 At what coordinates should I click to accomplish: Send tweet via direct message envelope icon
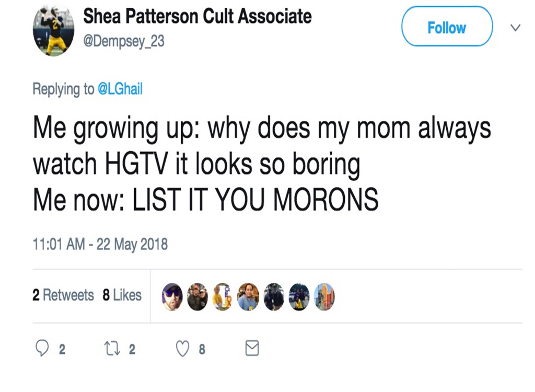[x=252, y=349]
